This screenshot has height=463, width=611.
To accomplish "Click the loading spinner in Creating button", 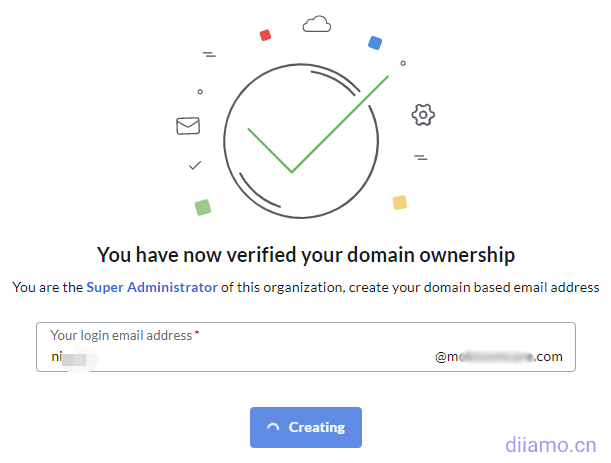I will click(x=274, y=428).
